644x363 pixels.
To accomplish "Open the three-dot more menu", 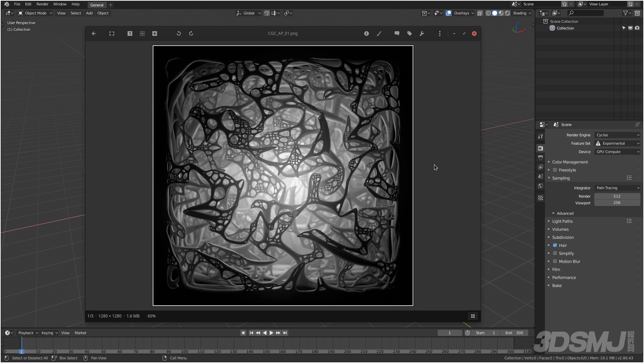I will [x=440, y=34].
